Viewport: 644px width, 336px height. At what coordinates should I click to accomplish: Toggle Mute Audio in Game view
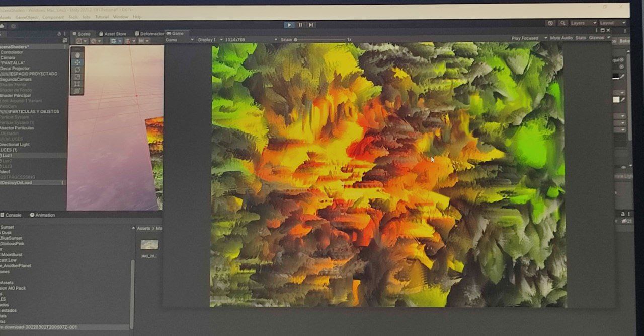coord(561,38)
